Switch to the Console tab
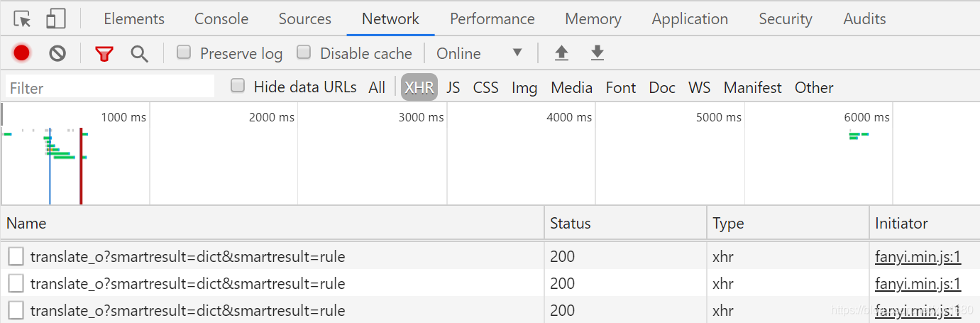 click(221, 19)
